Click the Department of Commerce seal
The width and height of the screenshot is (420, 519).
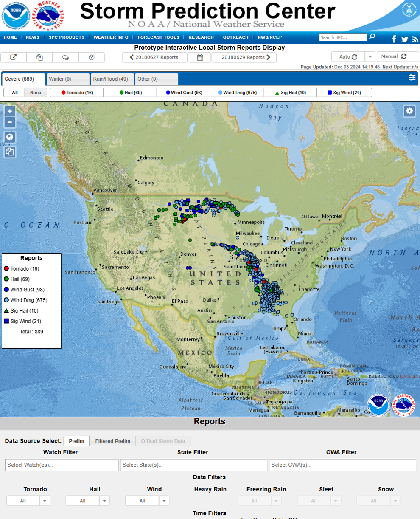click(x=409, y=9)
